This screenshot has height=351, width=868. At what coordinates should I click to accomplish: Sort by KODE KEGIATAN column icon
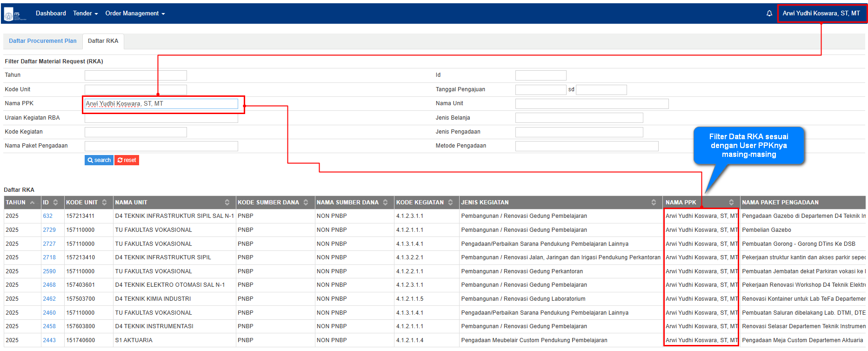pos(450,202)
